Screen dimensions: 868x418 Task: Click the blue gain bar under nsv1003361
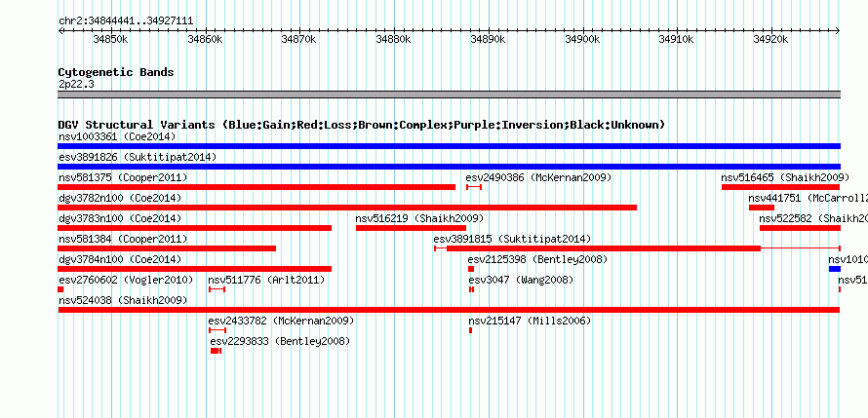click(x=449, y=146)
